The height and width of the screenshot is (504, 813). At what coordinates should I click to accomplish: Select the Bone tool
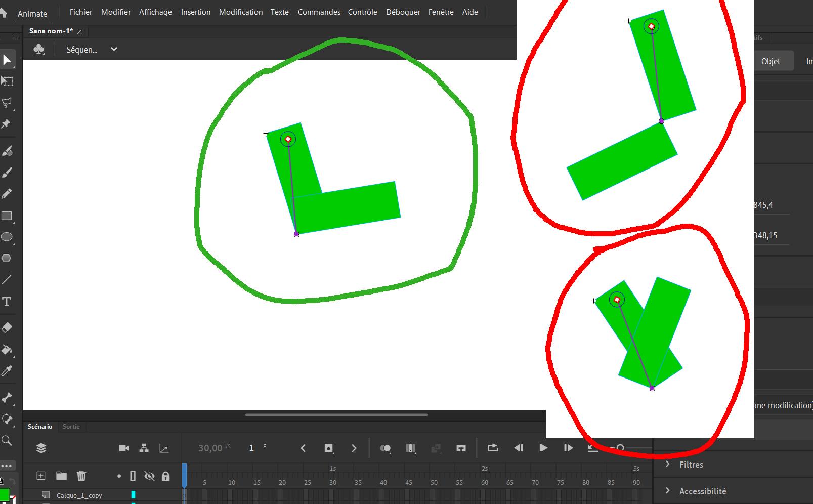(8, 398)
